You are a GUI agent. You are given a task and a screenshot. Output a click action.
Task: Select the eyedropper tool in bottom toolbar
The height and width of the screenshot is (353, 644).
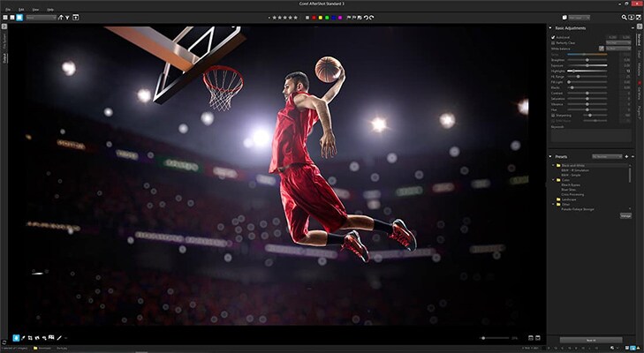click(23, 338)
